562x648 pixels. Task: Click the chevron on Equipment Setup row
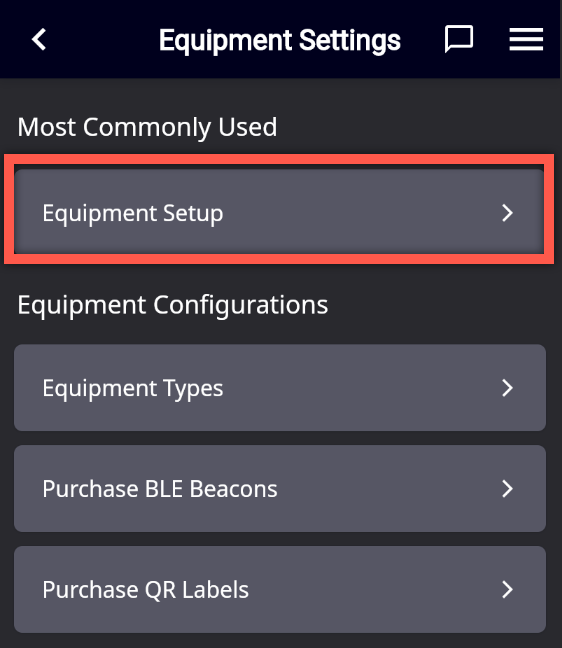coord(507,213)
